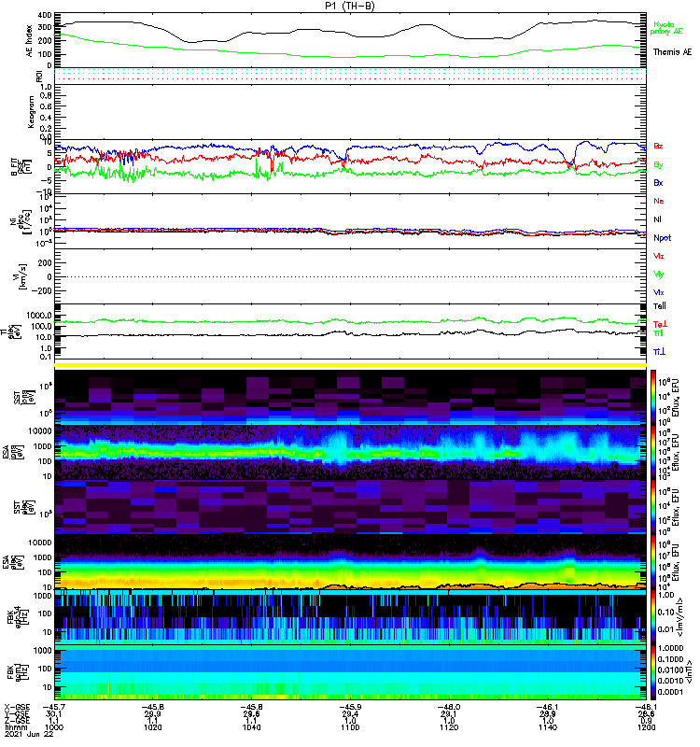
Task: Click X-GSE value -45.9
Action: point(350,707)
